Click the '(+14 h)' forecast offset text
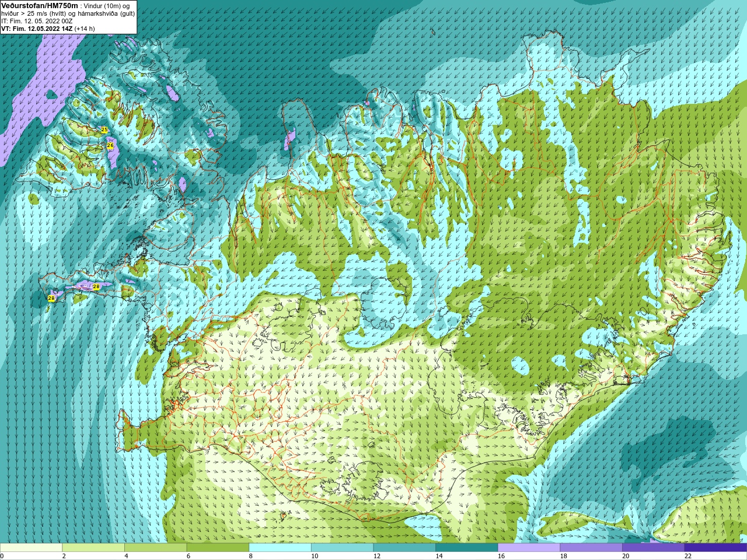The height and width of the screenshot is (560, 747). click(x=85, y=29)
